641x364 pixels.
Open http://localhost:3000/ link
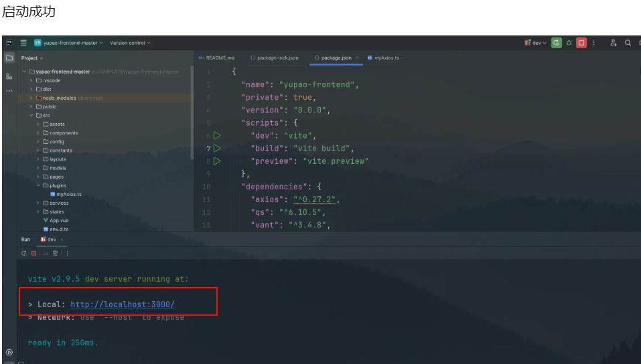(x=123, y=304)
